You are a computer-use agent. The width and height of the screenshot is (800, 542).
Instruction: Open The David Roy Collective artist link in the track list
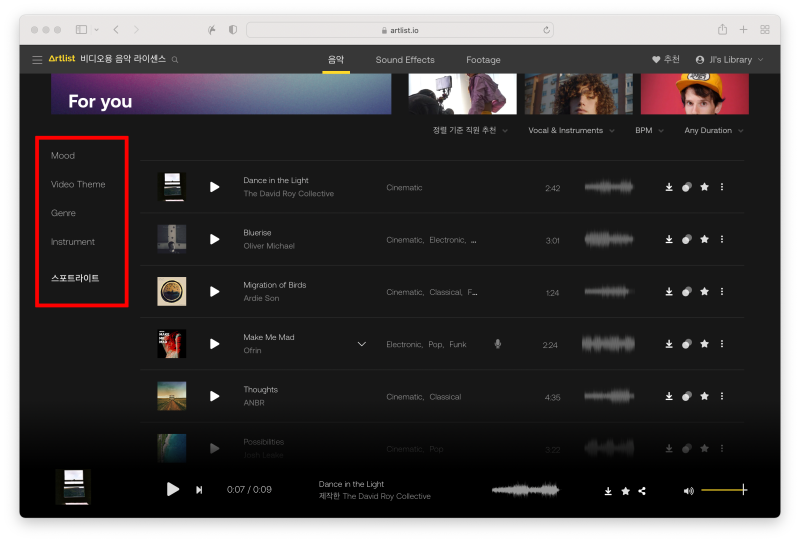click(289, 194)
